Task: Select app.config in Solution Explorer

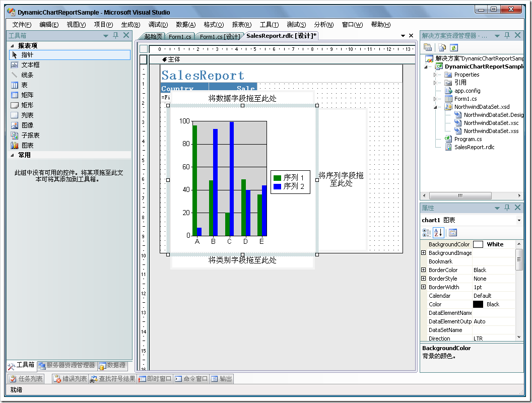Action: click(467, 91)
